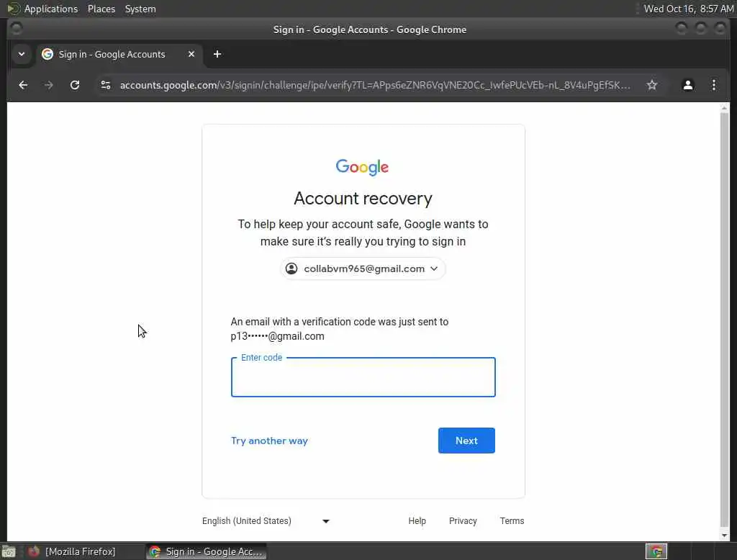Click the scrollbar down arrow

[x=724, y=536]
